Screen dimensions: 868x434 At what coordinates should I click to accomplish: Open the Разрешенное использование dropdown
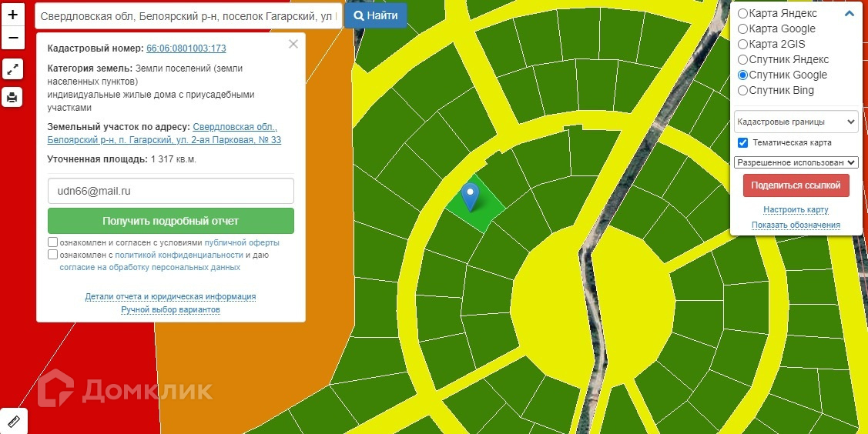(796, 162)
